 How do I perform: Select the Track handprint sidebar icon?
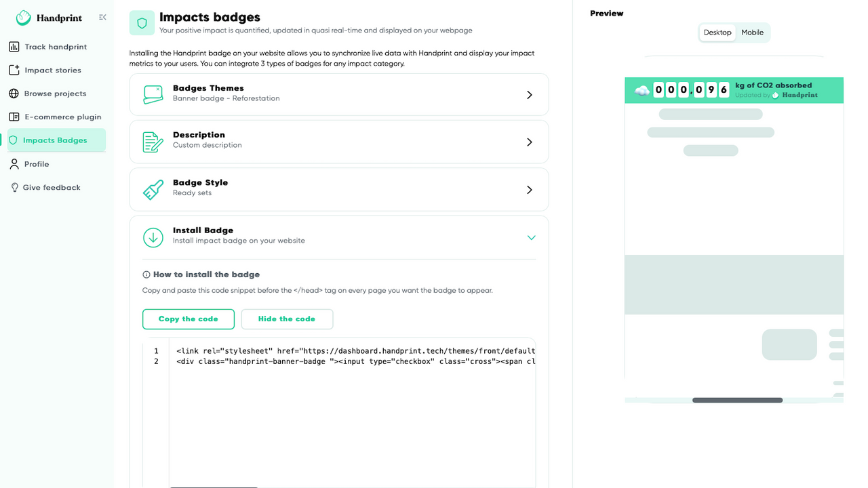[14, 46]
